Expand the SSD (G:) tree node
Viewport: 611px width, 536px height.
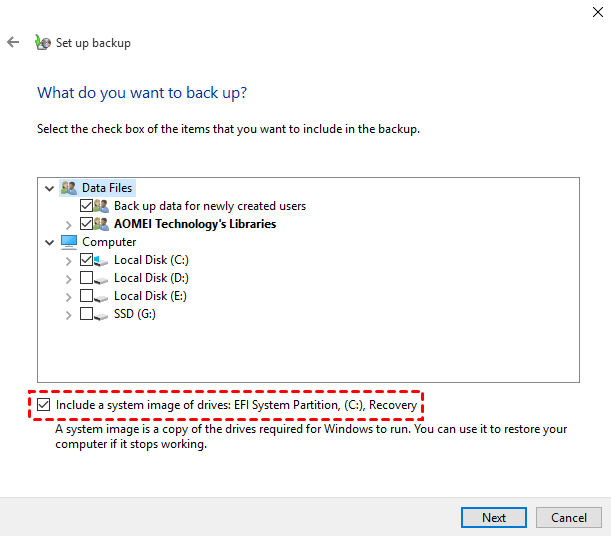pos(68,314)
